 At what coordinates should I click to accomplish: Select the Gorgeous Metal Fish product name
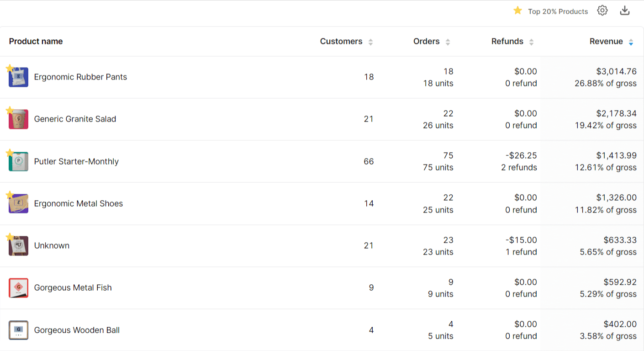(73, 288)
